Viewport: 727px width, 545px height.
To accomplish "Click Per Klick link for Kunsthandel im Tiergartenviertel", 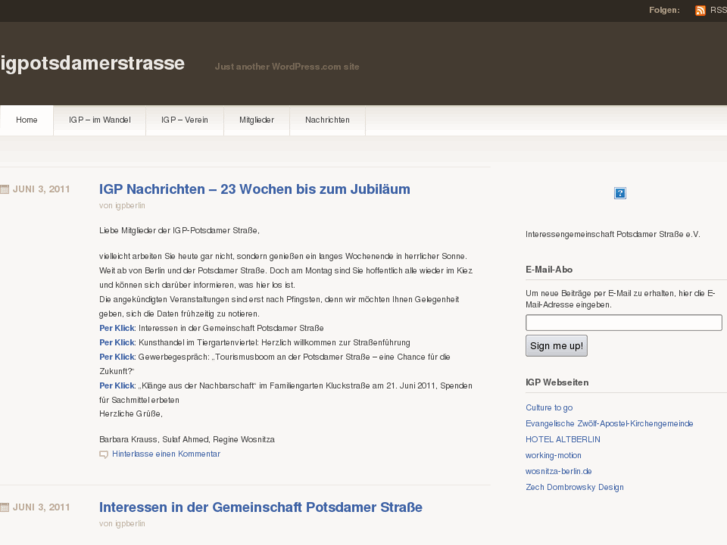I will 117,342.
